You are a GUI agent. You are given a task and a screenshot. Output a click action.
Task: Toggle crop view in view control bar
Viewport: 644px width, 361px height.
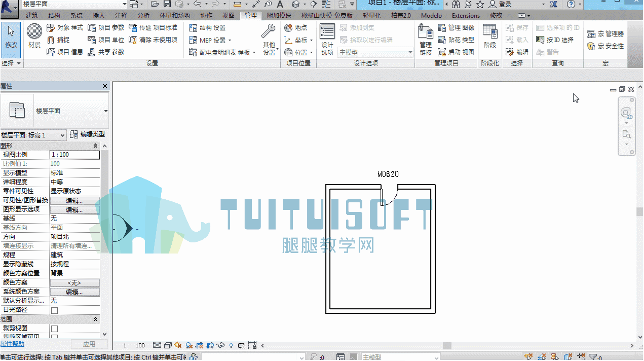[x=200, y=345]
